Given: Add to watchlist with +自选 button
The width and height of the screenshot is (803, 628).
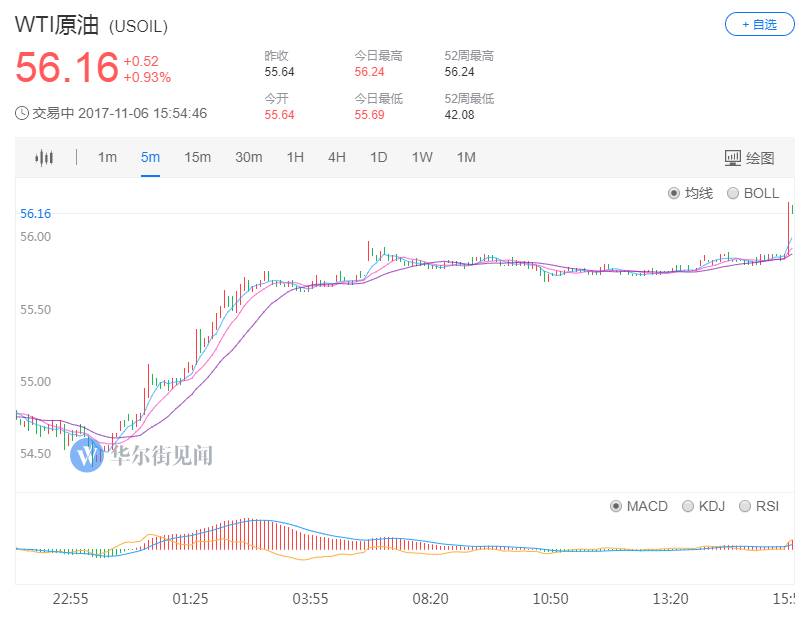Looking at the screenshot, I should [759, 25].
